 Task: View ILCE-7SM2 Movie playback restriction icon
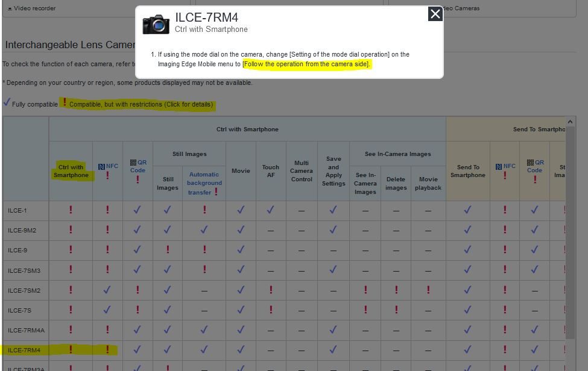pyautogui.click(x=428, y=290)
